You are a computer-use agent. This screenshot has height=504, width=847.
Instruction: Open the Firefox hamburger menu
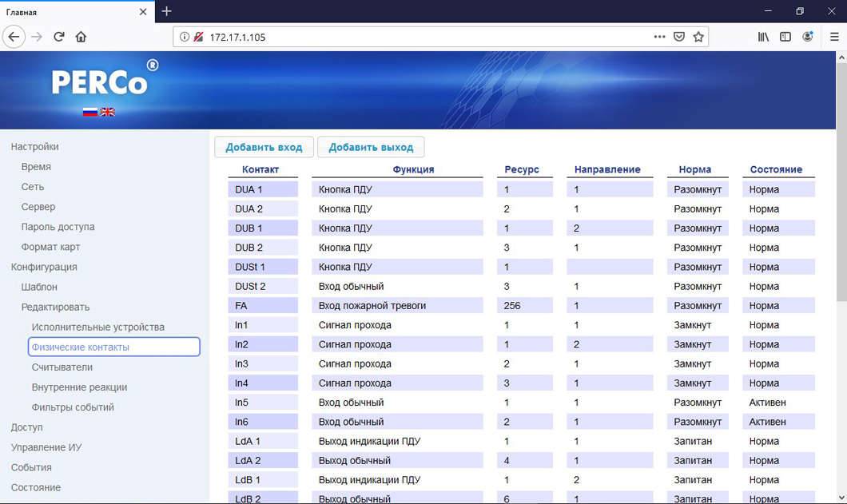[x=834, y=37]
